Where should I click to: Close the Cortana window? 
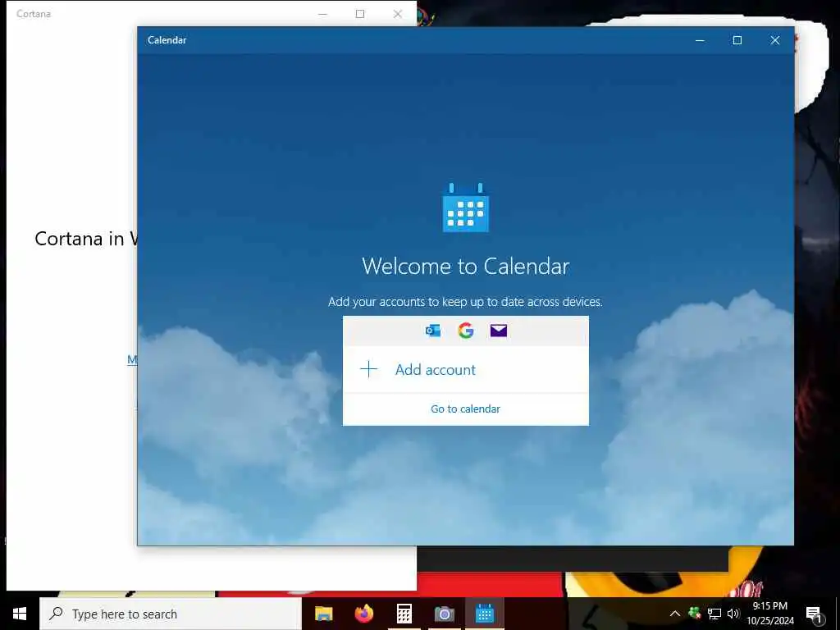point(398,14)
